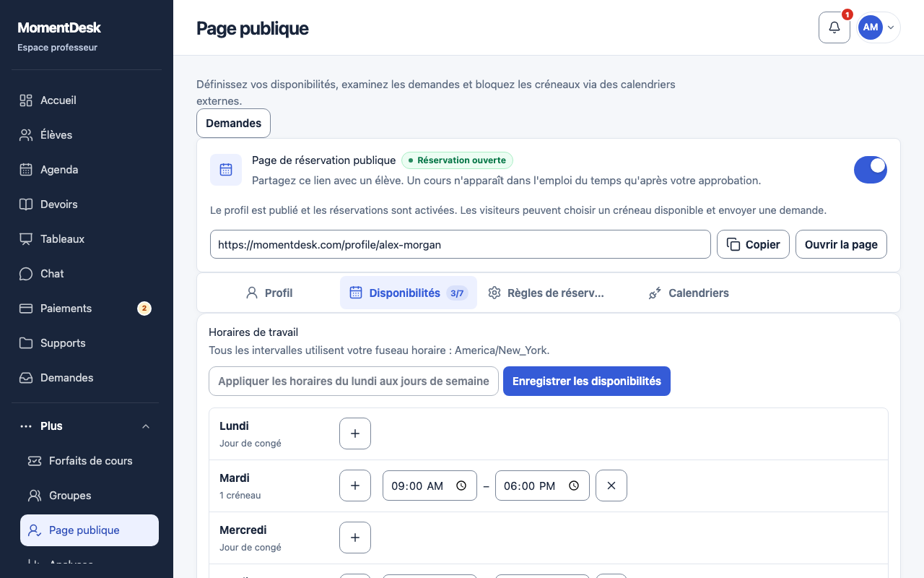Click the Supports folder icon

(x=26, y=343)
